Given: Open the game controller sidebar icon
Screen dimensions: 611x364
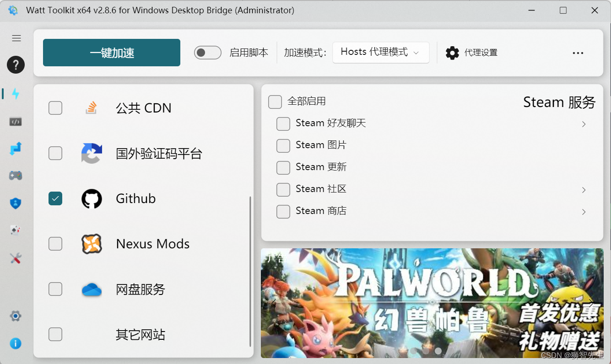Looking at the screenshot, I should point(16,176).
